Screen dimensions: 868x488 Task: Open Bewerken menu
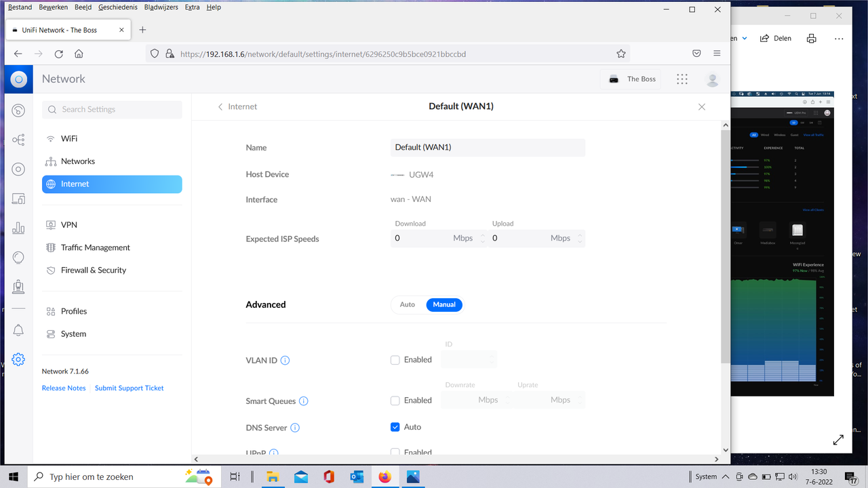coord(54,7)
